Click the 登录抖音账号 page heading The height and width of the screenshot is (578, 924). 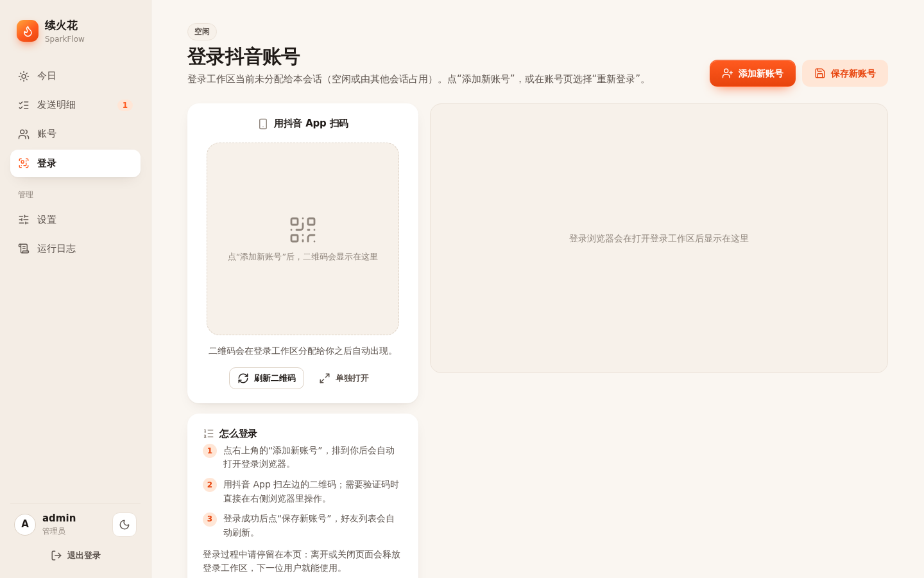click(x=244, y=57)
